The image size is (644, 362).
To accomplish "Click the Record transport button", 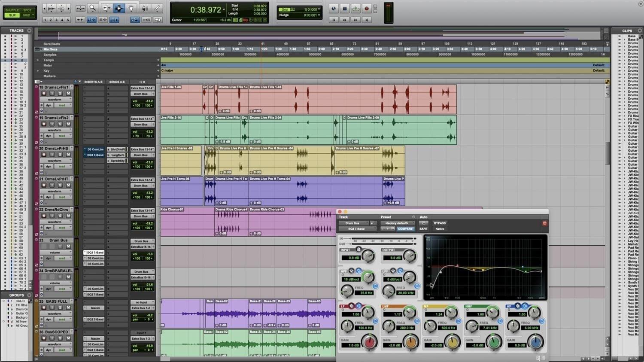I will tap(366, 9).
